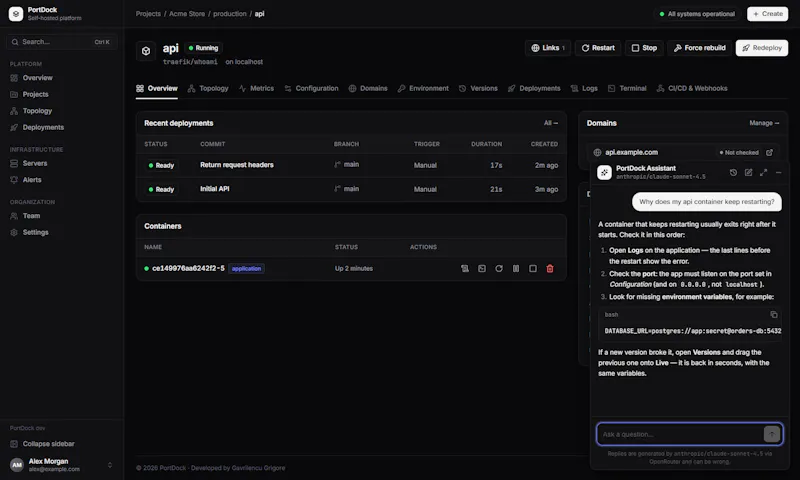Image resolution: width=800 pixels, height=480 pixels.
Task: Go to Acme Store breadcrumb
Action: tap(187, 14)
